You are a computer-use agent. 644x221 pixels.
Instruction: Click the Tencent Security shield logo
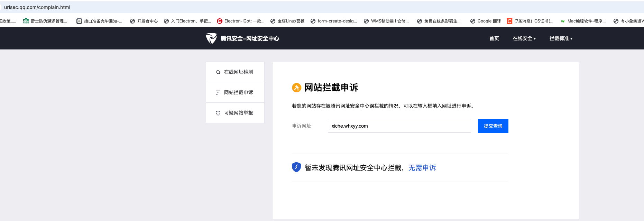(211, 38)
